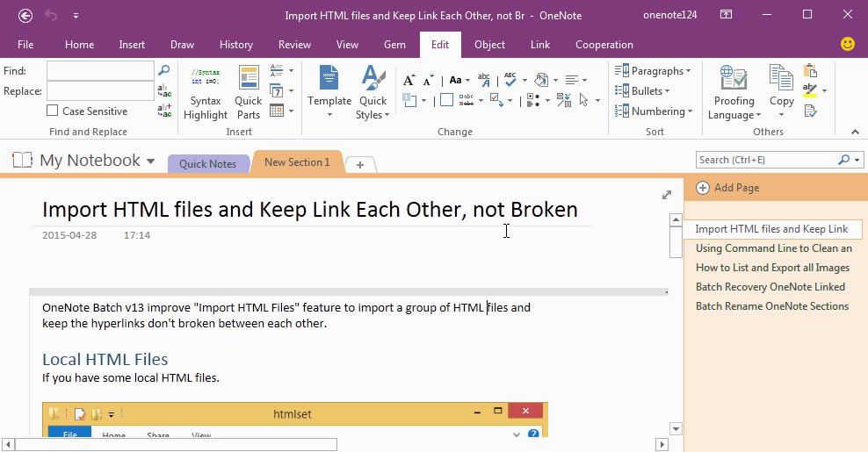This screenshot has width=868, height=452.
Task: Click inside the Replace text field
Action: point(100,90)
